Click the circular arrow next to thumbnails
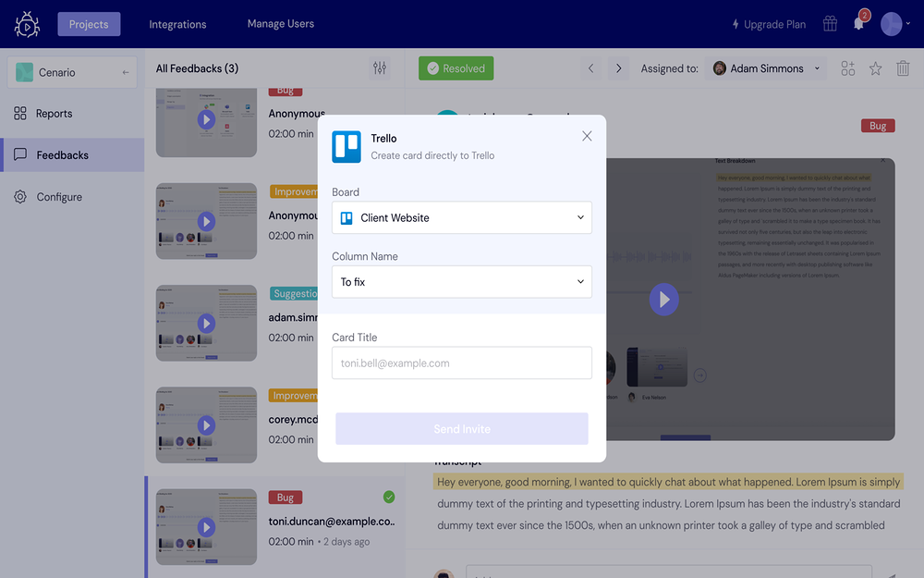Image resolution: width=924 pixels, height=578 pixels. (700, 375)
